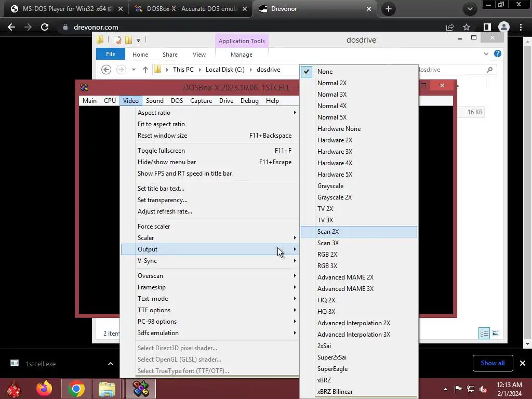532x399 pixels.
Task: Click Local Disk (C:) breadcrumb
Action: pos(225,70)
